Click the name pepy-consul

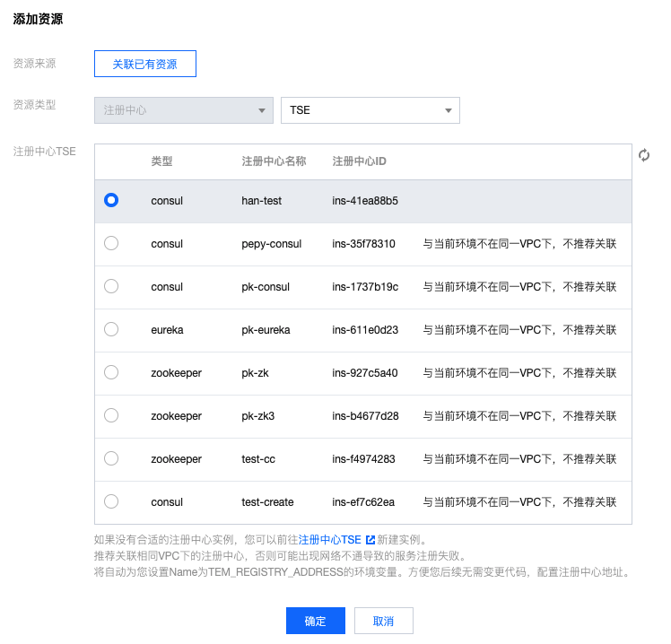tap(271, 244)
